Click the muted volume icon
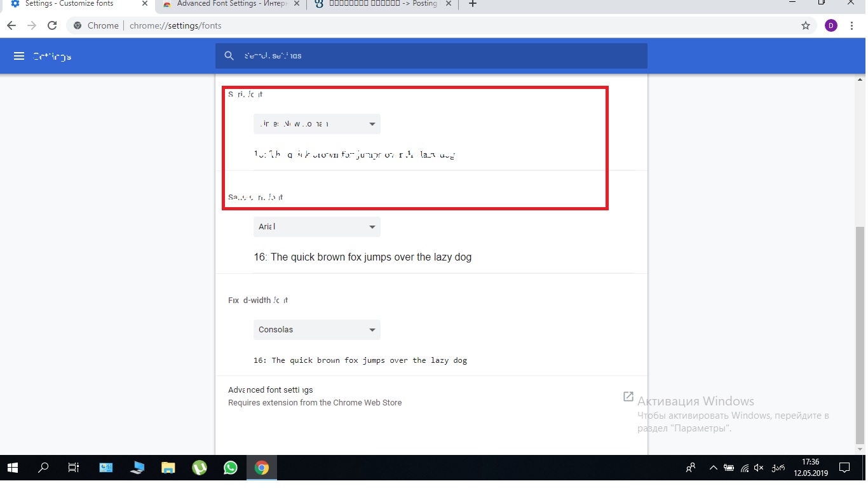 (x=759, y=468)
